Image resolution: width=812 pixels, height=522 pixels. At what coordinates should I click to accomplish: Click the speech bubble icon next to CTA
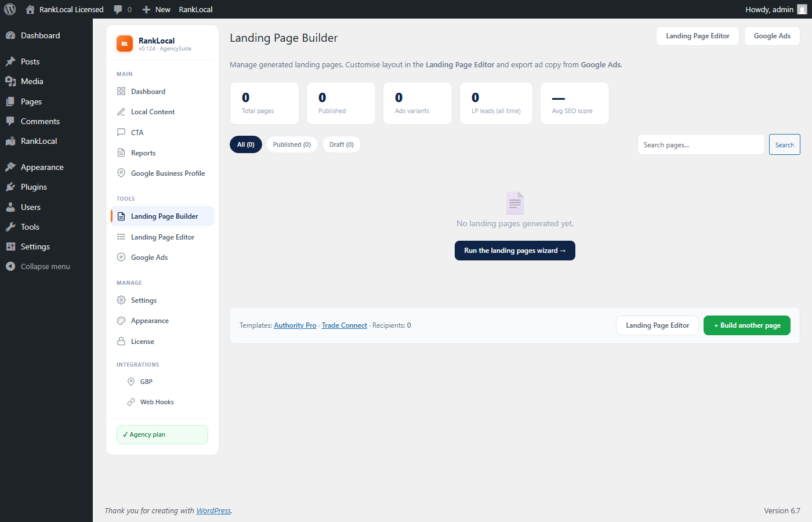pos(121,132)
